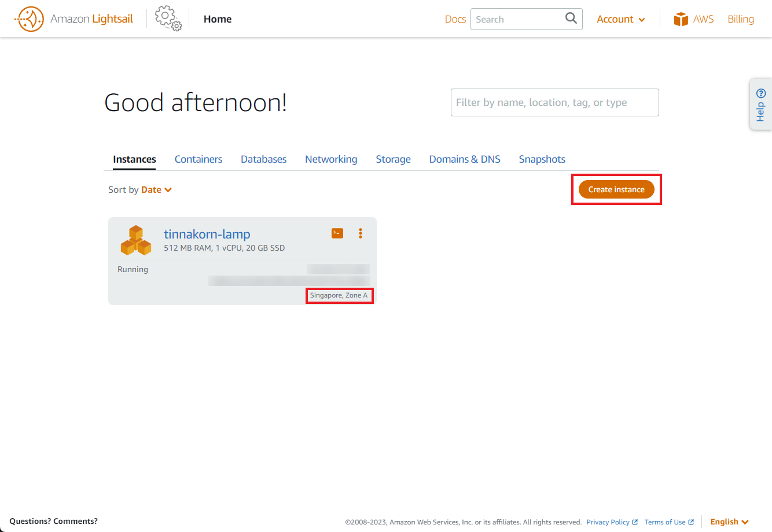Click the Running status text
The image size is (772, 532).
[133, 269]
